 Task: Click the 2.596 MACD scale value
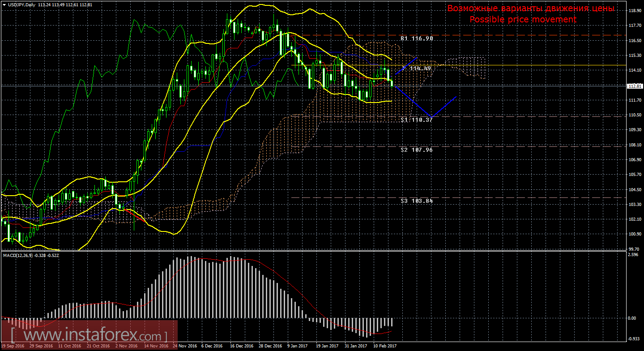pos(633,255)
